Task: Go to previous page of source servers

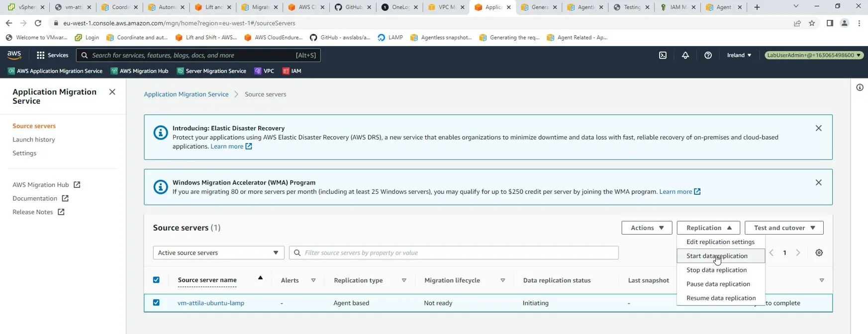Action: click(772, 252)
